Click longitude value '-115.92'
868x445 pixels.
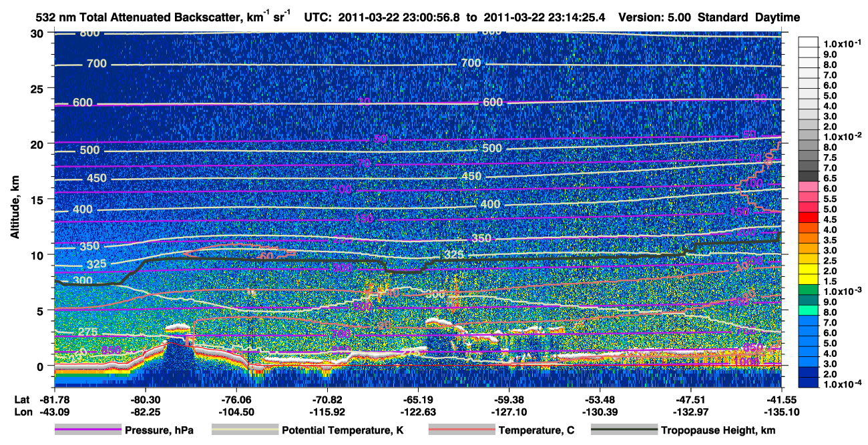327,412
